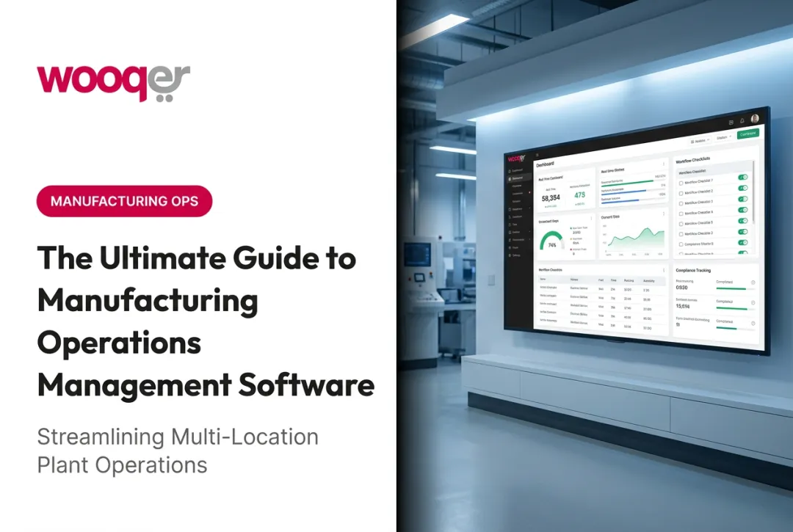Screen dimensions: 793x532
Task: Open the kebab menu on the progress bars card
Action: (664, 164)
